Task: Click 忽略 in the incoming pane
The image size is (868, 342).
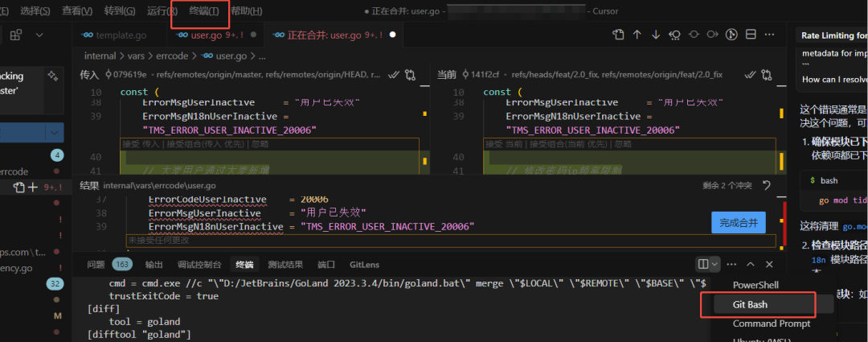Action: (260, 144)
